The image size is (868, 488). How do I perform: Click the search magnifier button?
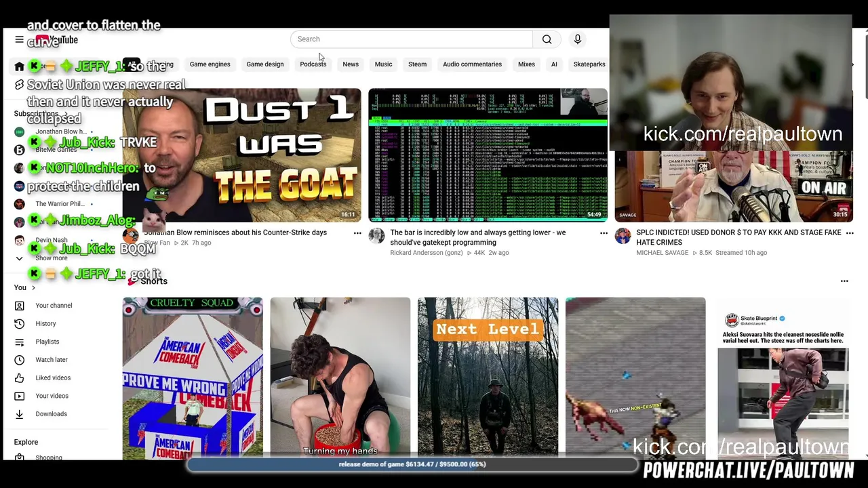point(547,39)
